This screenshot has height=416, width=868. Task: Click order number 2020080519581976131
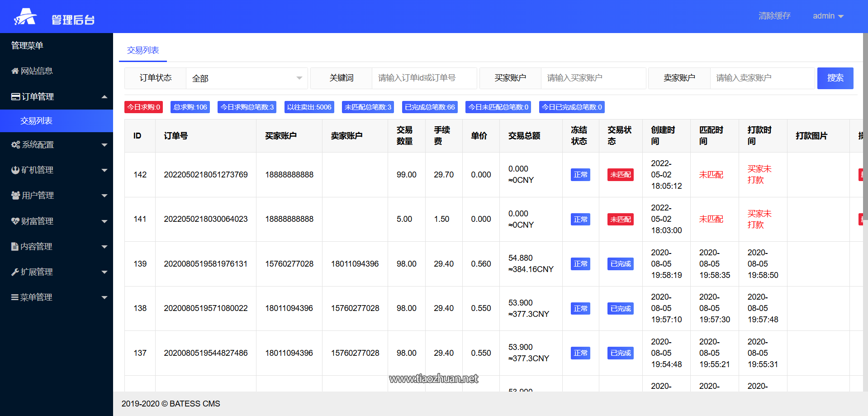(206, 264)
